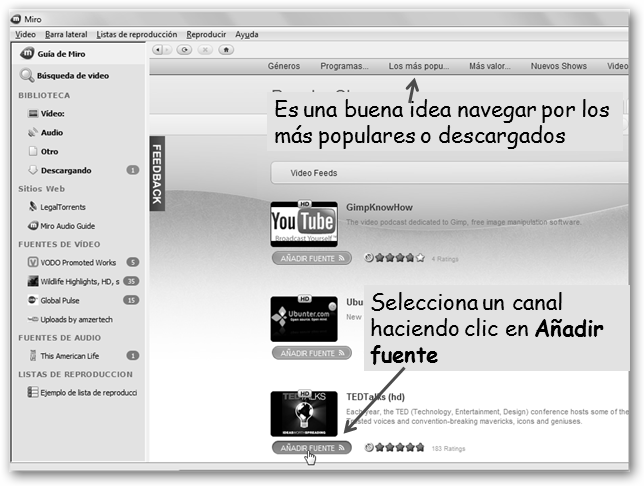
Task: Click Añadir Fuente under TEDTalks
Action: click(x=310, y=447)
